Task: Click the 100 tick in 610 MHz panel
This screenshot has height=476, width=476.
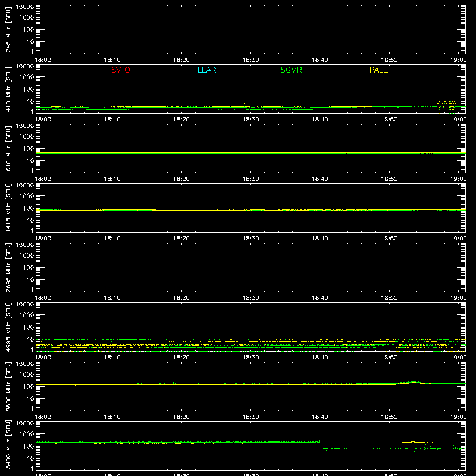Action: point(29,149)
